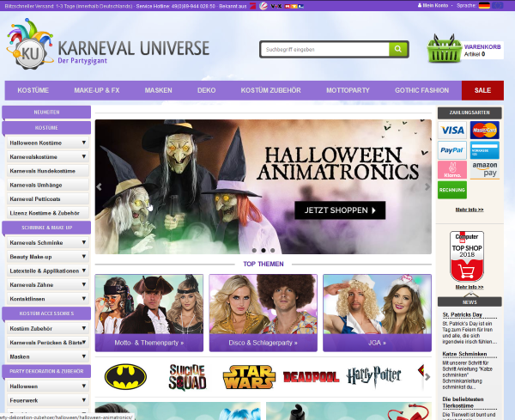Select the blue Vorkasse payment logo

pyautogui.click(x=484, y=150)
